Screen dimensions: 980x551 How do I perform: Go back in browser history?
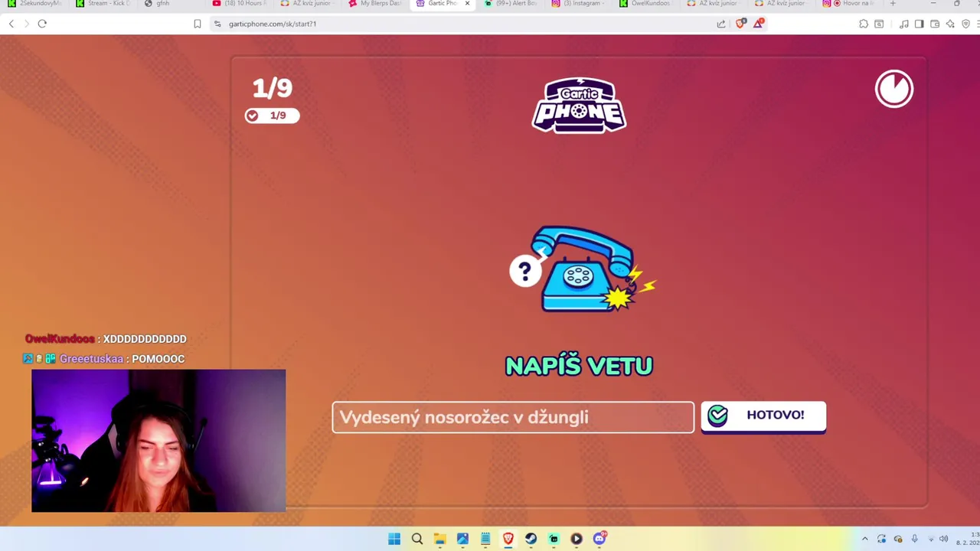(11, 24)
